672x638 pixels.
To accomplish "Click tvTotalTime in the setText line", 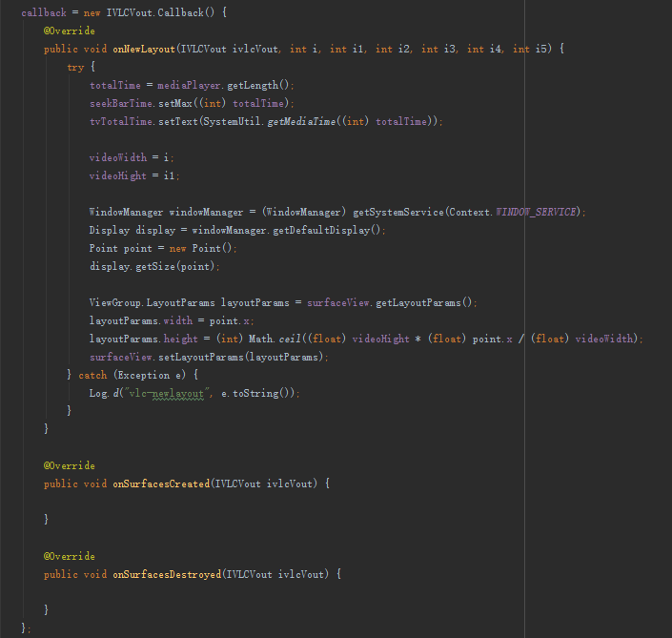I will pyautogui.click(x=121, y=122).
